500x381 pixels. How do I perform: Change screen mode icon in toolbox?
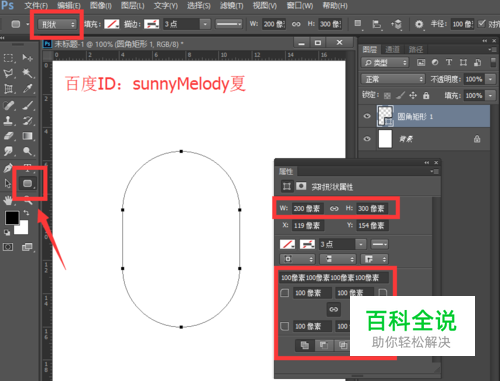[27, 247]
